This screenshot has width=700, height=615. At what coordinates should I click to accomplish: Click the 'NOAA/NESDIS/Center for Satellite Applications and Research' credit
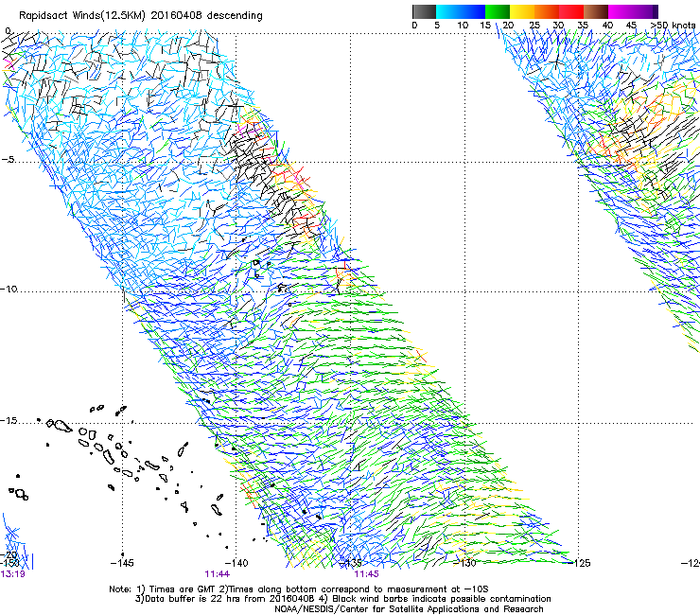point(409,609)
